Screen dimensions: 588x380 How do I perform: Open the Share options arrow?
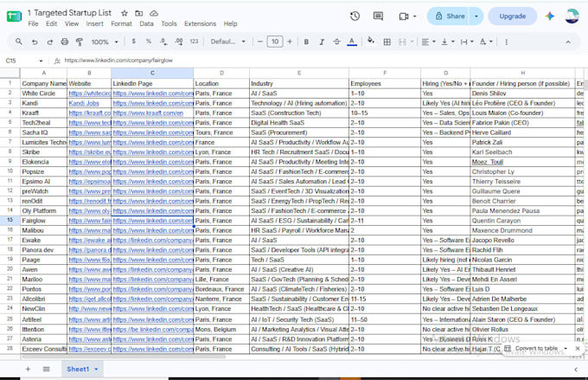476,16
